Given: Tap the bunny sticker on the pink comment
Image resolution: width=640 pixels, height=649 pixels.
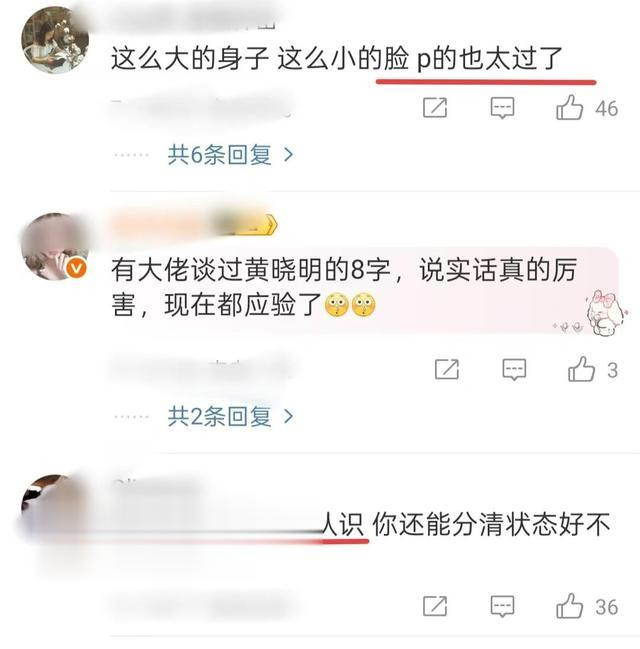Looking at the screenshot, I should [606, 312].
